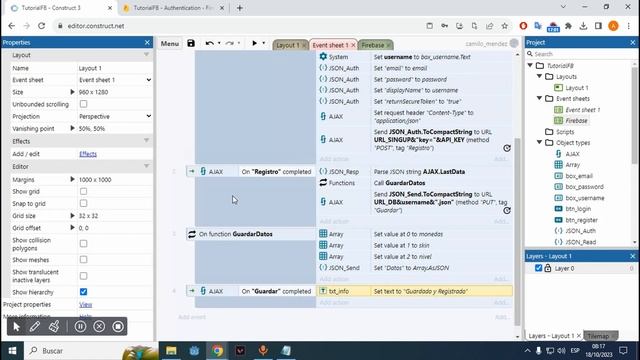Collapse the Layouts folder
The width and height of the screenshot is (640, 360).
coord(539,76)
